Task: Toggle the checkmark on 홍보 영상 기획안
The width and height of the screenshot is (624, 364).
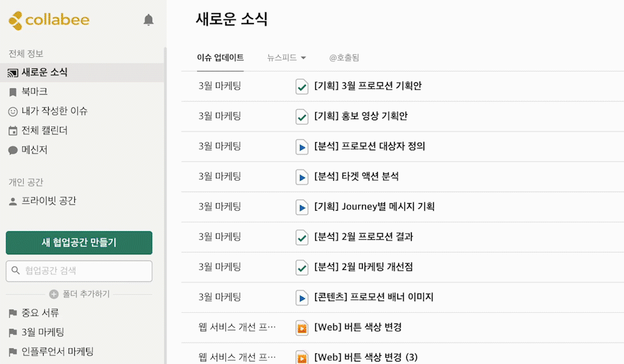Action: [x=302, y=117]
